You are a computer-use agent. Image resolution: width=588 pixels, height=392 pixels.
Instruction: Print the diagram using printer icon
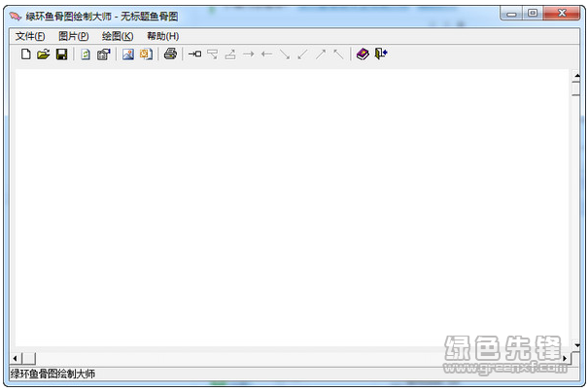170,53
